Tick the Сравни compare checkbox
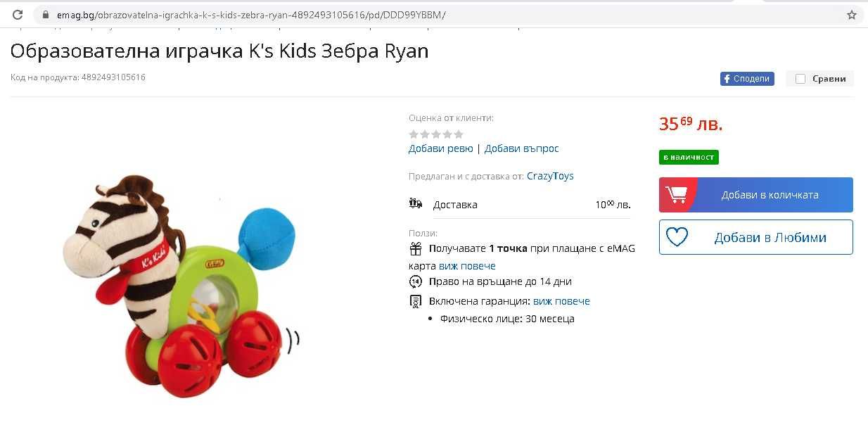The width and height of the screenshot is (868, 432). (800, 79)
